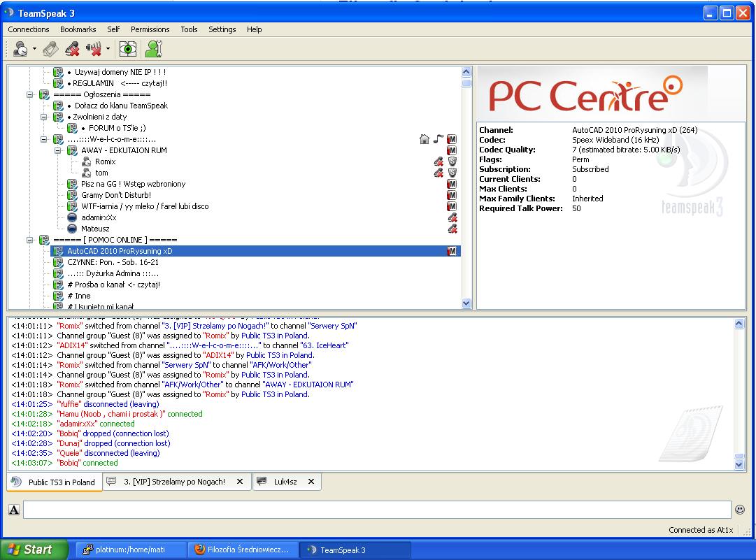Screen dimensions: 756x560
Task: Click channel icon of Uzywaj domeny NIE IP
Action: pos(58,72)
